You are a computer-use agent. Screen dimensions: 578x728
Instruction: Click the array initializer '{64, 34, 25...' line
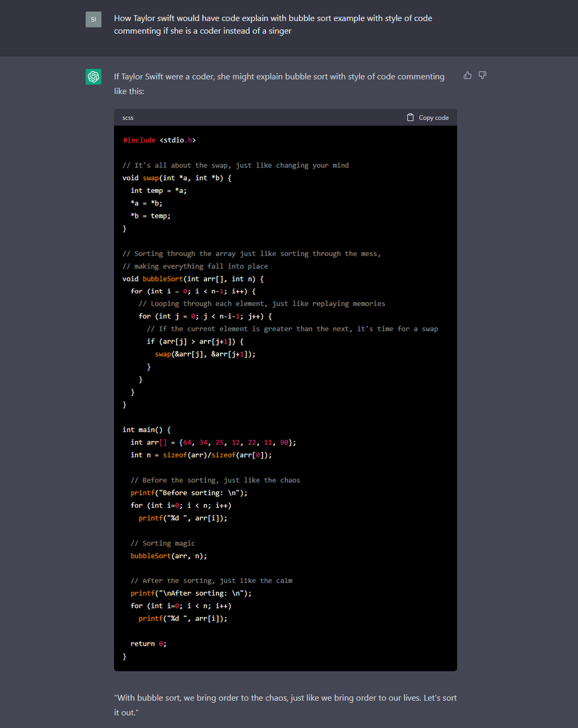213,442
